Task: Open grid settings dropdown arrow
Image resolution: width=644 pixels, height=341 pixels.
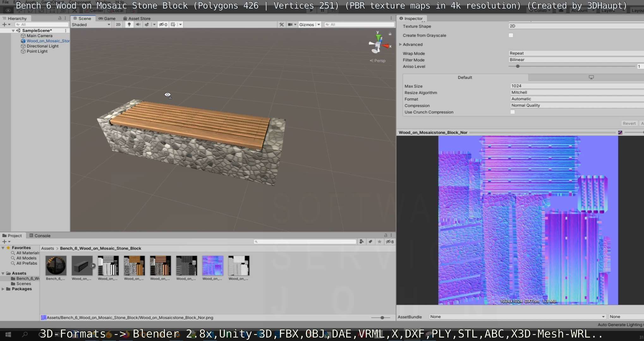Action: (180, 24)
